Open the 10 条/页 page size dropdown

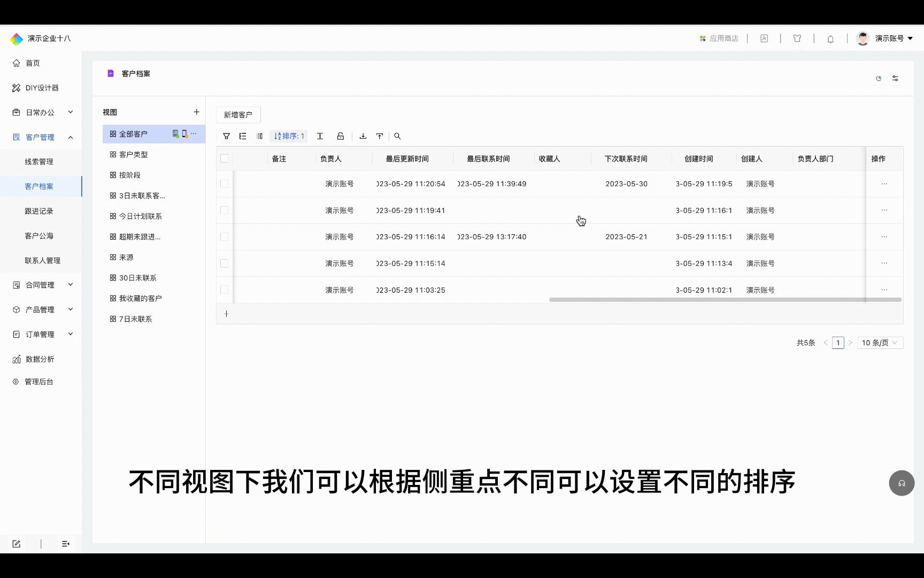(880, 343)
